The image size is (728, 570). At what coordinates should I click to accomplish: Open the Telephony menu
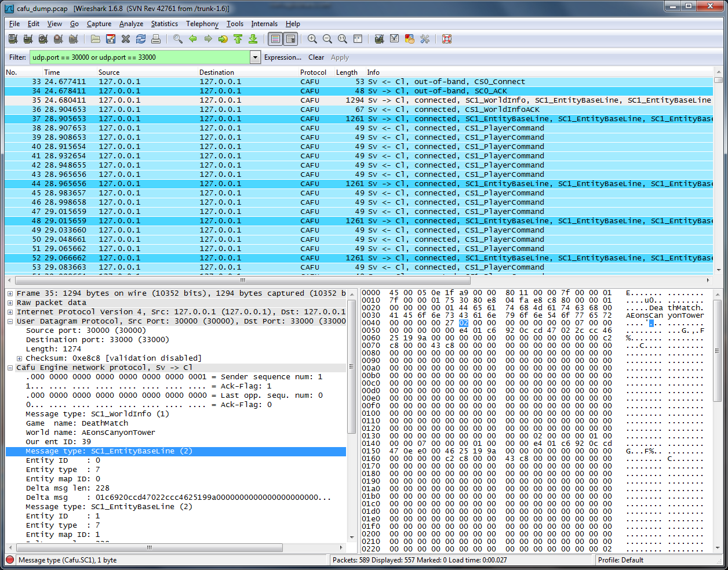pyautogui.click(x=202, y=24)
